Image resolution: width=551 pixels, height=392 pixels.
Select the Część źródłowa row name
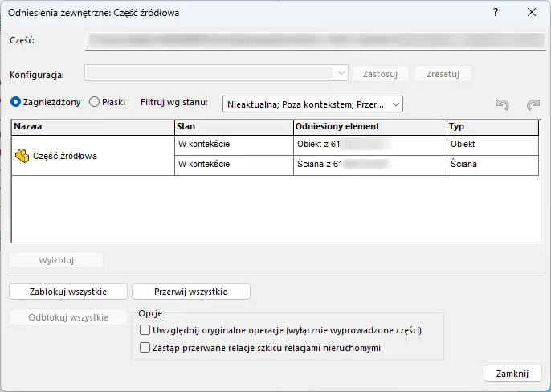coord(64,156)
